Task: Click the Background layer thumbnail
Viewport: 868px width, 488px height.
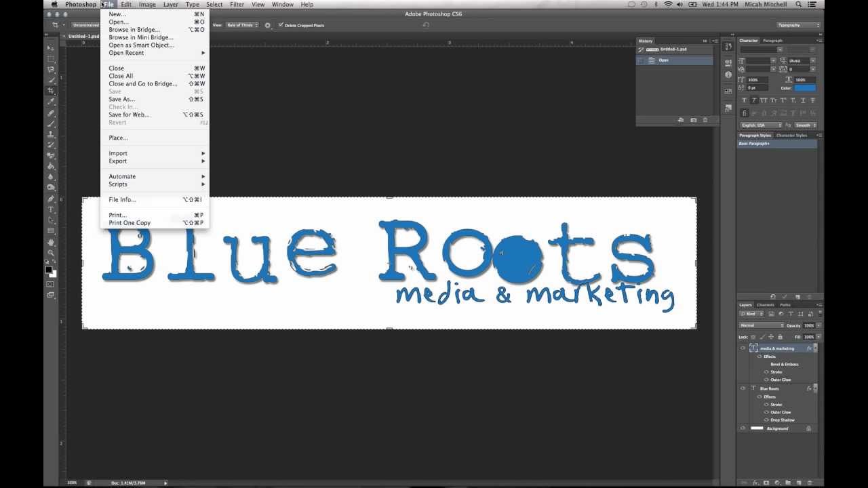Action: pos(757,428)
